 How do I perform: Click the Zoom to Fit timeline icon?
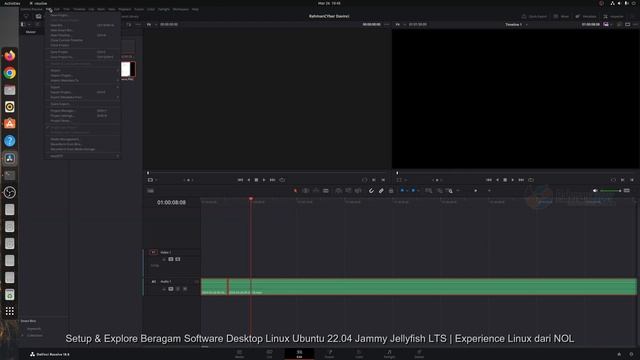pos(429,191)
